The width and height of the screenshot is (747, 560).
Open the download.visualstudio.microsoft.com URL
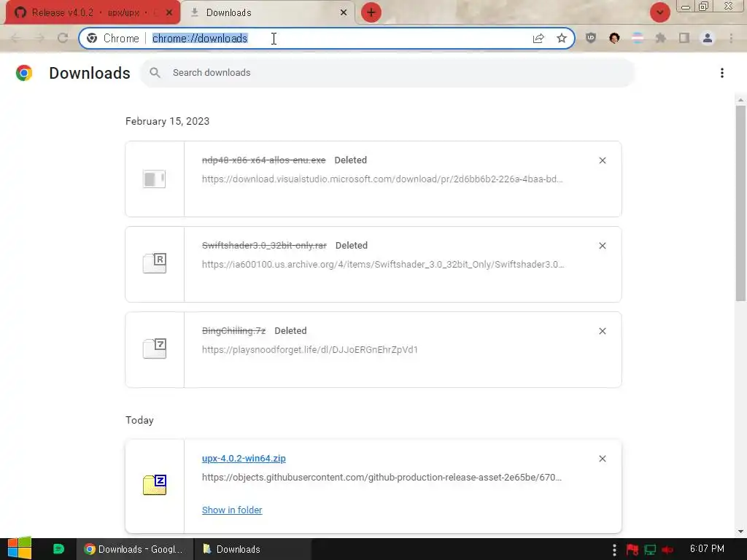click(382, 179)
